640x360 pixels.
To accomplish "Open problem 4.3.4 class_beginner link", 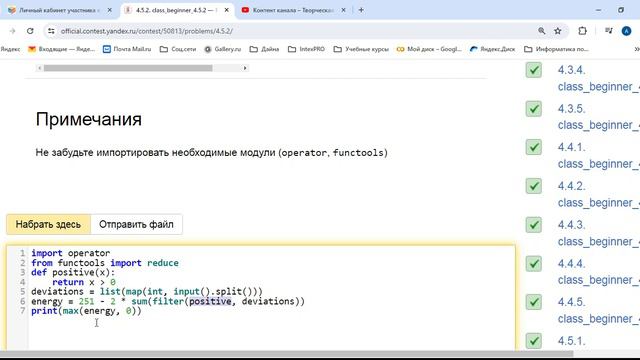I will [598, 78].
